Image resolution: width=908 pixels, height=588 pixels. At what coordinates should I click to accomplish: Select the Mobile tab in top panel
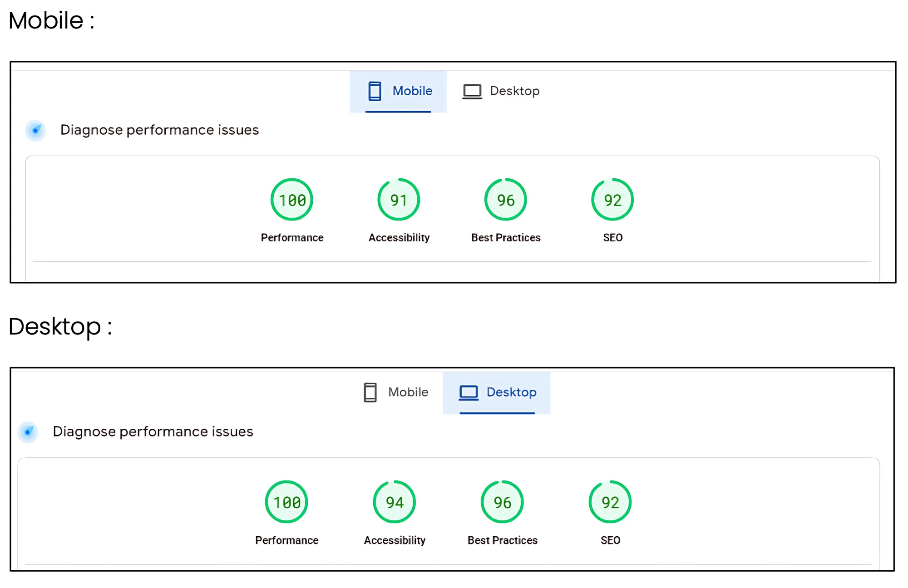(x=398, y=92)
